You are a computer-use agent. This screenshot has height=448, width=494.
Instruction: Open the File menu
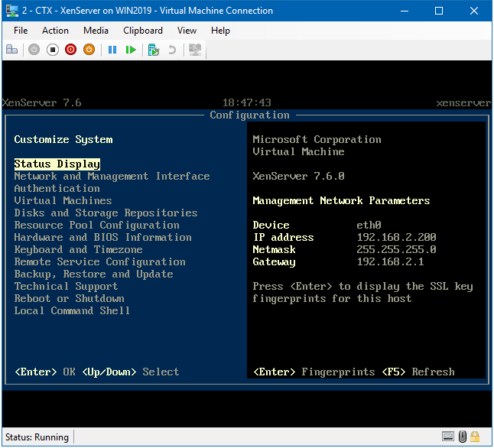click(x=21, y=31)
